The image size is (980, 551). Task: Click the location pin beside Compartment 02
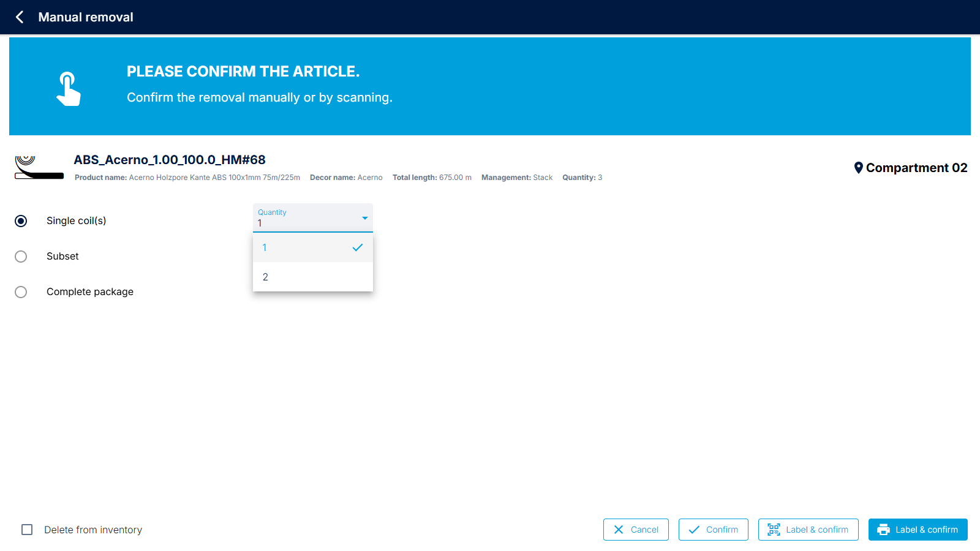pos(858,168)
